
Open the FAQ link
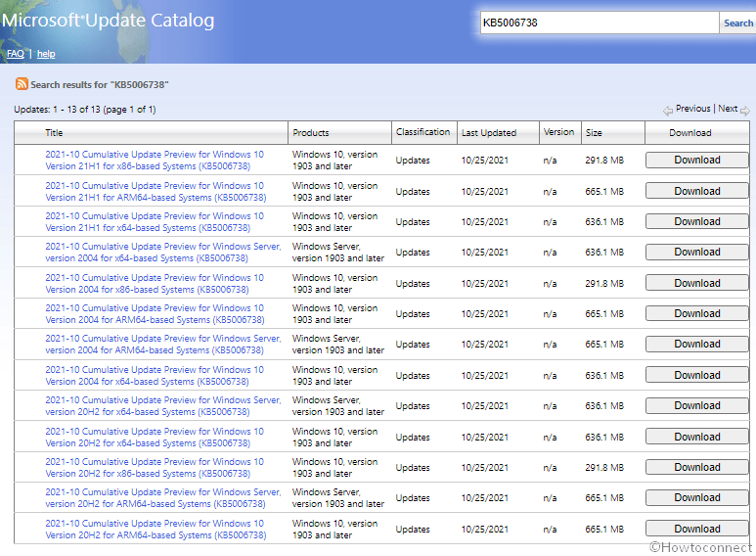15,54
